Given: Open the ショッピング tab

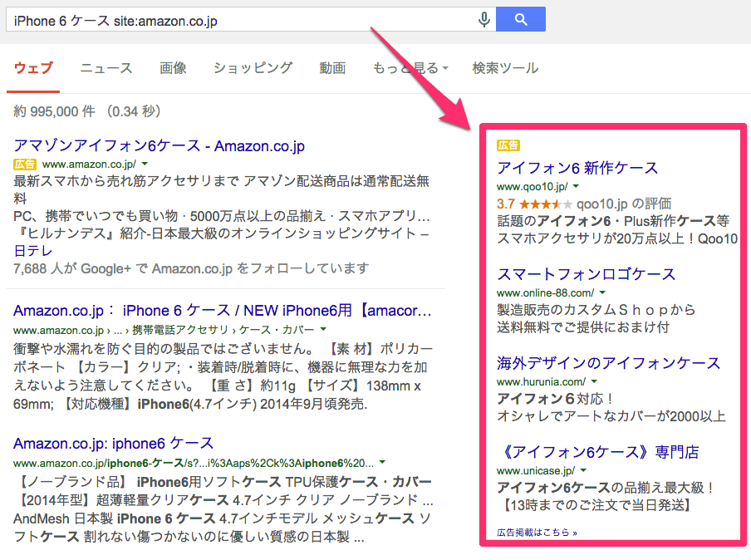Looking at the screenshot, I should tap(253, 68).
